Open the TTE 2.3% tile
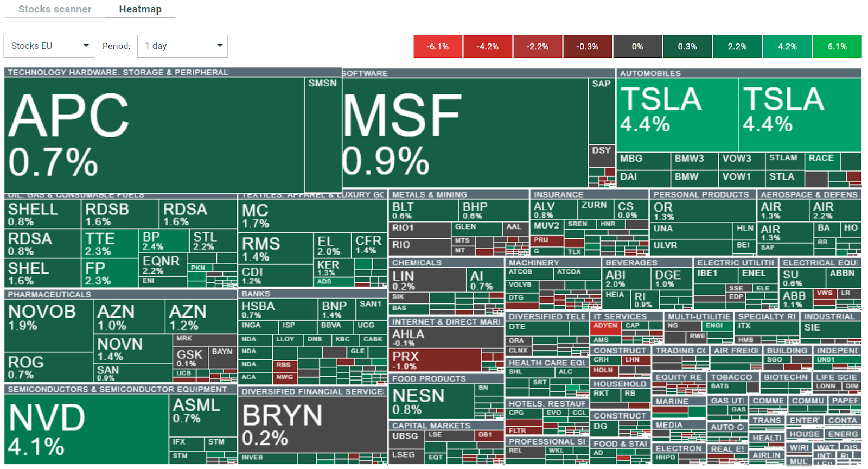Image resolution: width=868 pixels, height=469 pixels. click(110, 243)
